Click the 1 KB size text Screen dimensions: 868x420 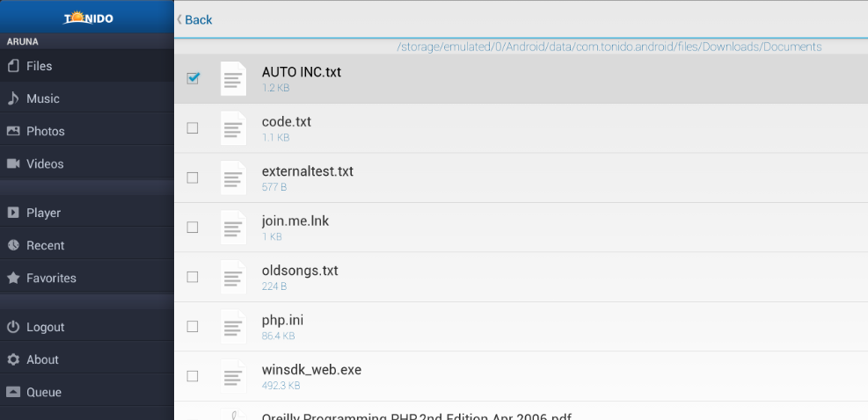click(x=272, y=236)
